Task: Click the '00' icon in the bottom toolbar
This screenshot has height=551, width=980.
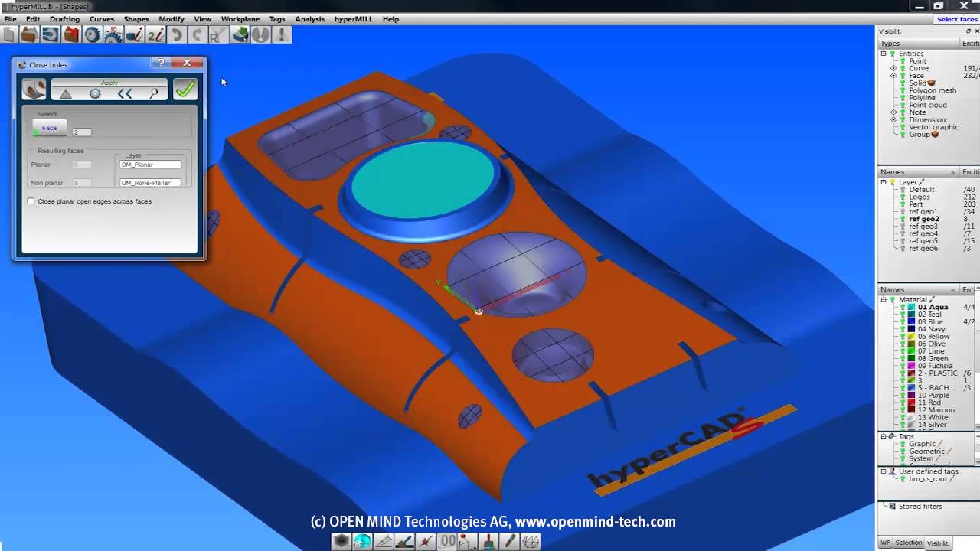Action: (447, 541)
